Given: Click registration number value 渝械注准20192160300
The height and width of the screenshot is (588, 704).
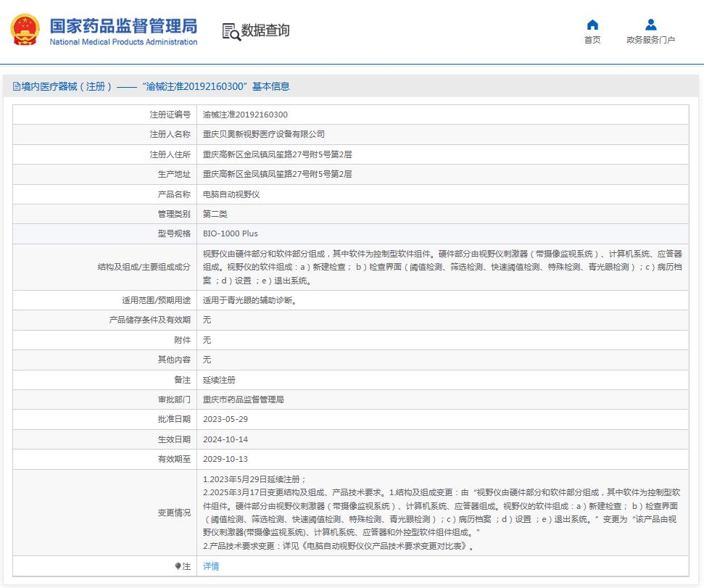Looking at the screenshot, I should pos(245,115).
